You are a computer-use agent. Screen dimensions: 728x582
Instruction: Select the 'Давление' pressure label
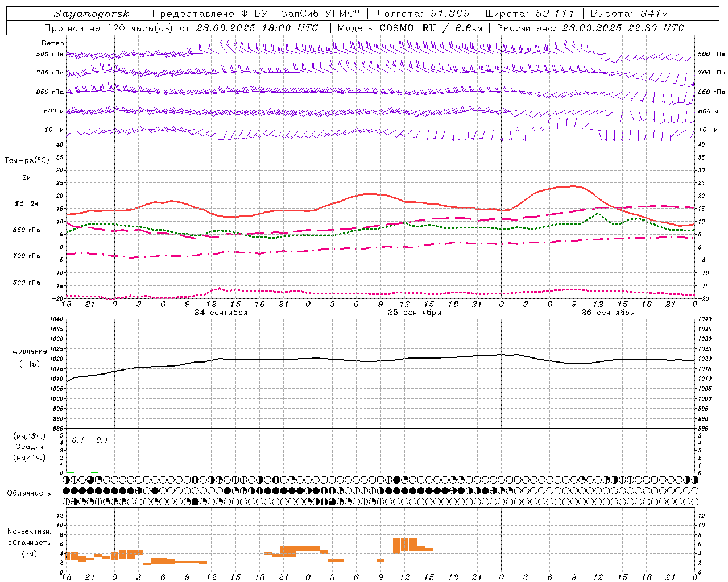30,351
